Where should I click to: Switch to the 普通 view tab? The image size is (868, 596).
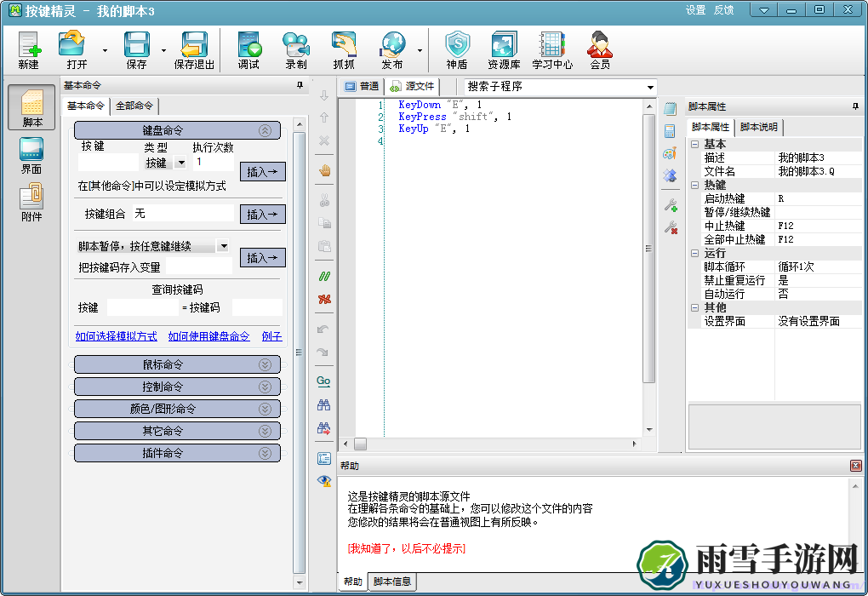(363, 86)
